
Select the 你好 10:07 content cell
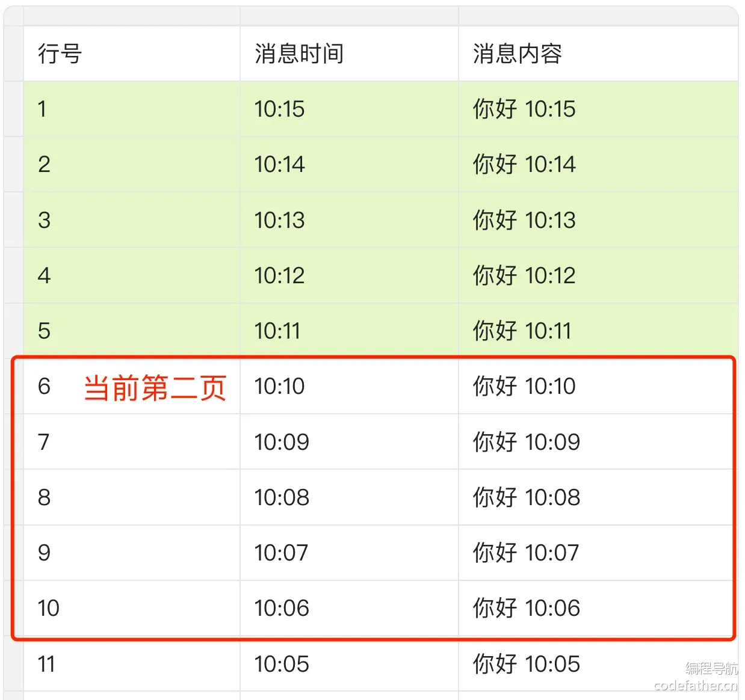coord(598,553)
